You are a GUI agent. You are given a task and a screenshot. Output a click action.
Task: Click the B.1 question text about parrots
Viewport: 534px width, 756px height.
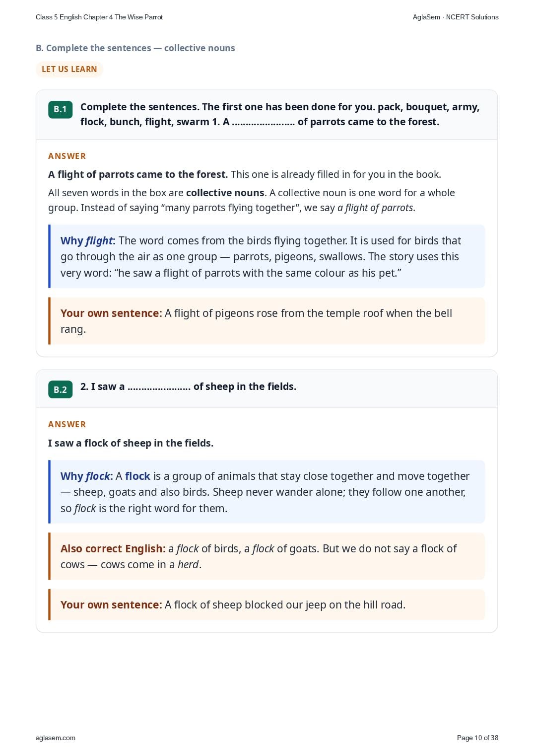pyautogui.click(x=280, y=114)
